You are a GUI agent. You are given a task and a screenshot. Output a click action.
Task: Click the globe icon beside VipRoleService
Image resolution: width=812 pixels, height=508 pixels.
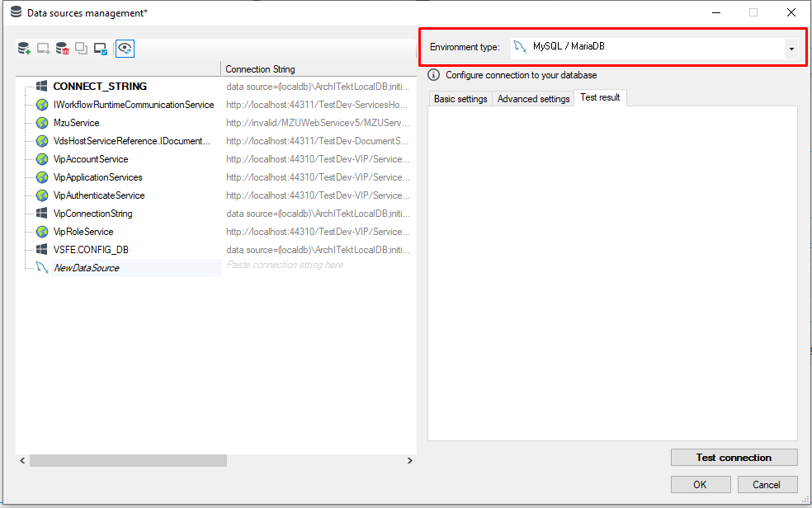[42, 231]
